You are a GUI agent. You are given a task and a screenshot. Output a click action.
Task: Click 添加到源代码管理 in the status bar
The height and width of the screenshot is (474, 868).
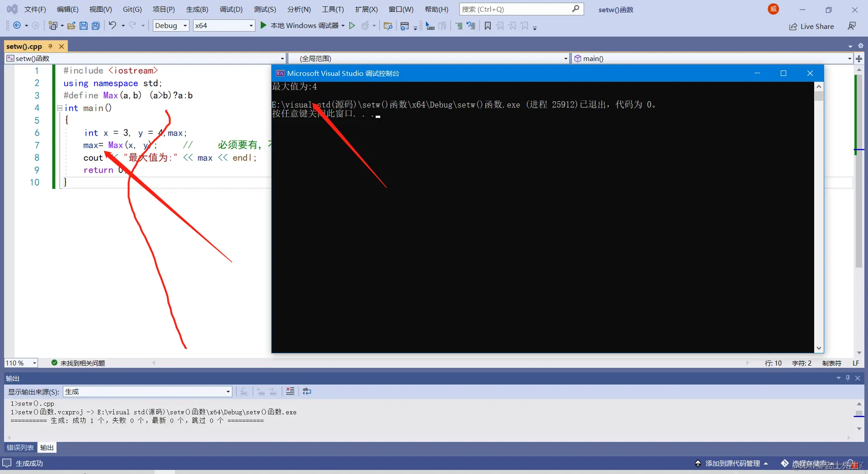pyautogui.click(x=732, y=464)
